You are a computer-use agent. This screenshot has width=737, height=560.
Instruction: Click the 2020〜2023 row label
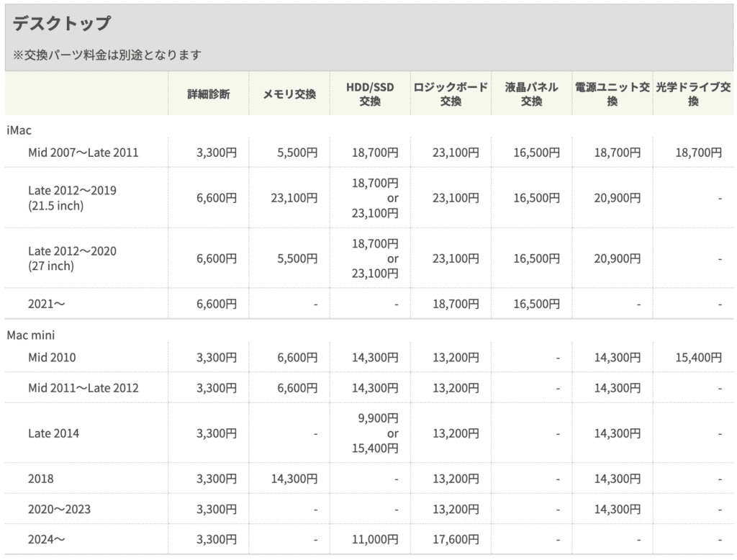pyautogui.click(x=59, y=509)
